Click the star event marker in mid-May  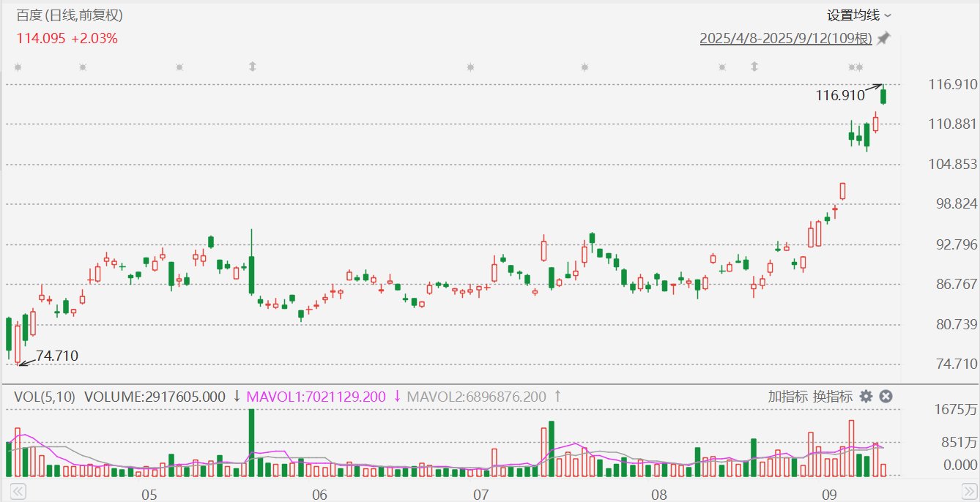pyautogui.click(x=179, y=67)
